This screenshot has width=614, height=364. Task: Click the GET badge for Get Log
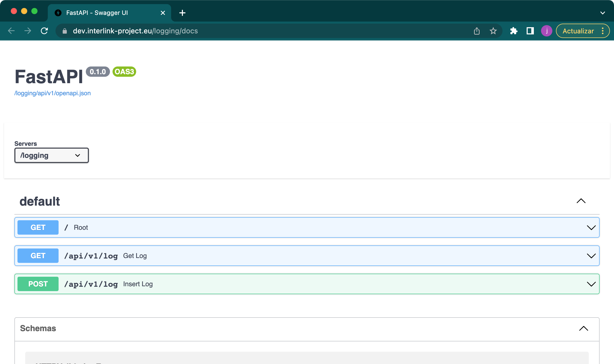pyautogui.click(x=38, y=256)
